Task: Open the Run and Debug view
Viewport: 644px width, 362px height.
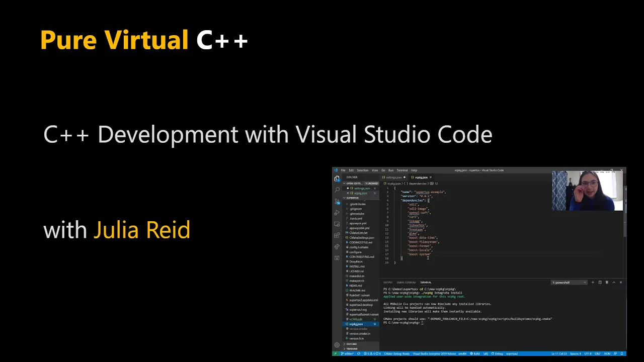Action: click(337, 213)
